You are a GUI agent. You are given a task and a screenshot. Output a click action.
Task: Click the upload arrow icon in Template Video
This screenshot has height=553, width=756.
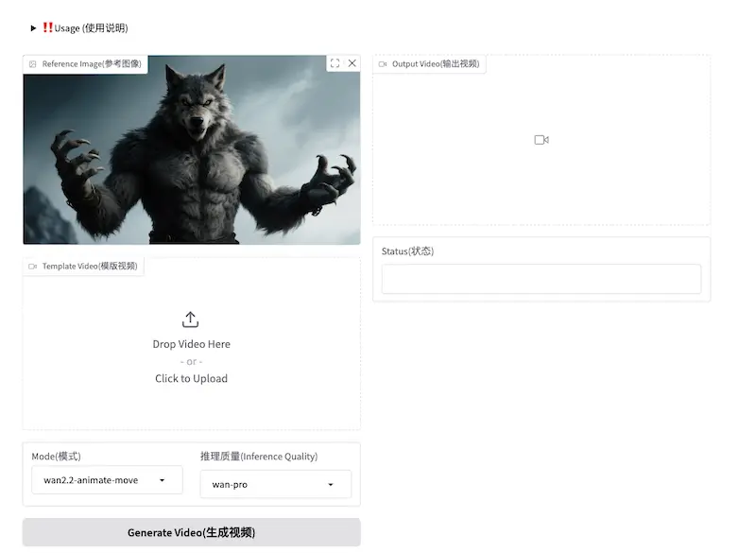[191, 320]
